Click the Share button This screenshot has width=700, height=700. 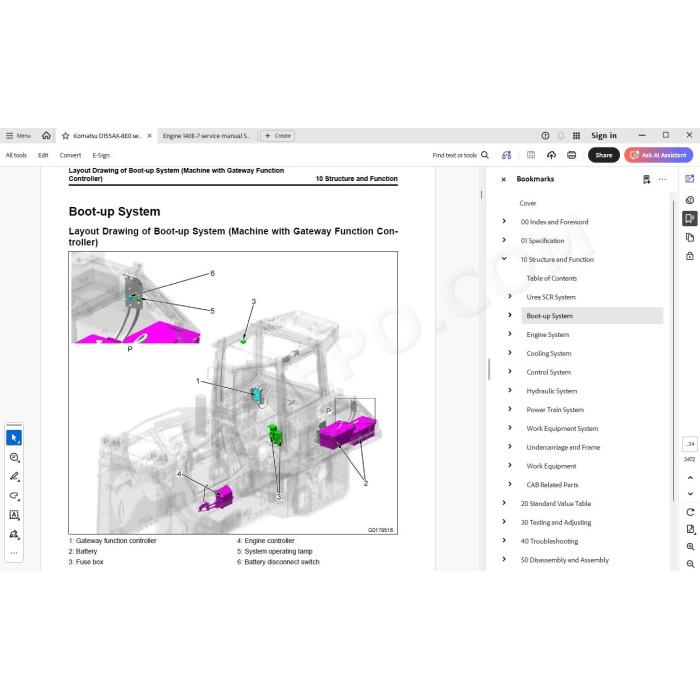[x=604, y=155]
